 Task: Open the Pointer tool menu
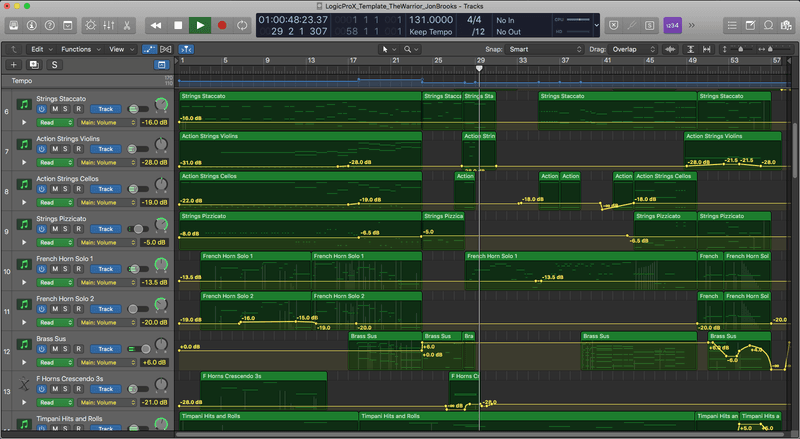tap(389, 49)
